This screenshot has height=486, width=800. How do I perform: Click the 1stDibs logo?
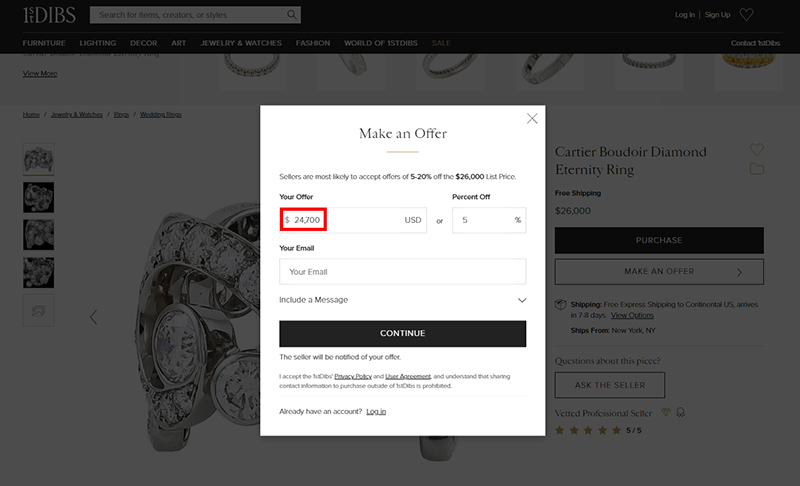coord(49,15)
